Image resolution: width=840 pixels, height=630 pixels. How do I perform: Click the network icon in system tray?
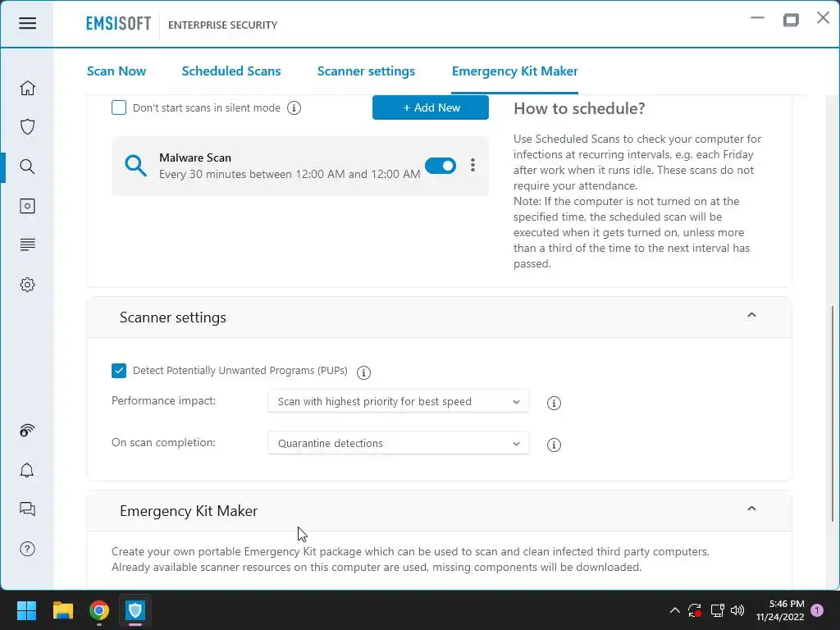click(x=717, y=610)
